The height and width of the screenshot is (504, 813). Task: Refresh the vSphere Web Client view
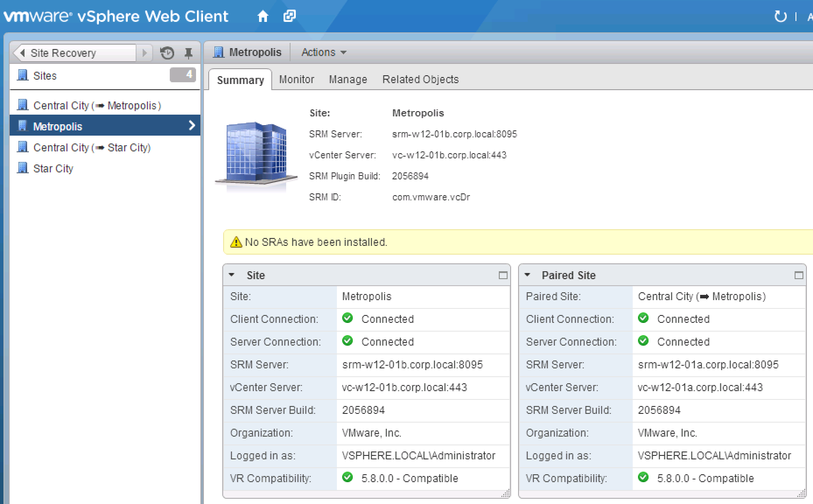pyautogui.click(x=781, y=17)
